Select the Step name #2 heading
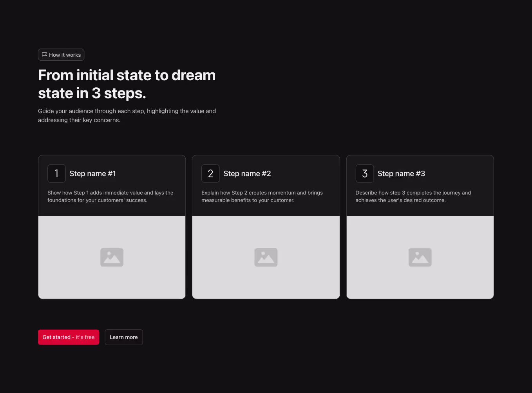532x393 pixels. [x=247, y=173]
